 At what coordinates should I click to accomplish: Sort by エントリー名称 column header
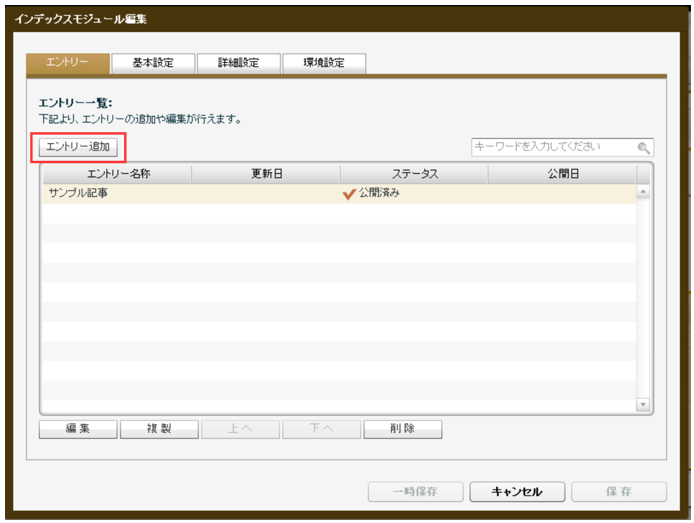[117, 174]
